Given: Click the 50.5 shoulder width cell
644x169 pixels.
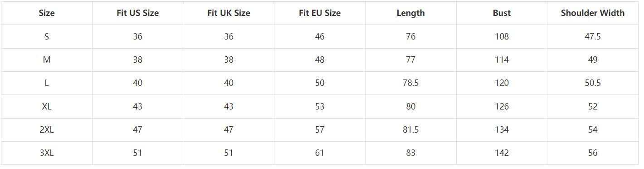Looking at the screenshot, I should [593, 83].
